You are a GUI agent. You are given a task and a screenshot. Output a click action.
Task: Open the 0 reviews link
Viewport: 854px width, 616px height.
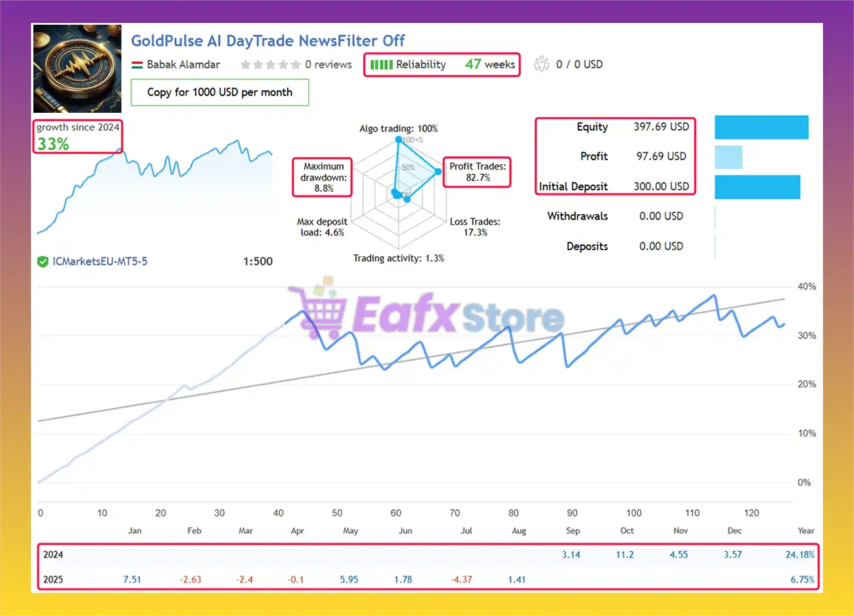pyautogui.click(x=328, y=65)
